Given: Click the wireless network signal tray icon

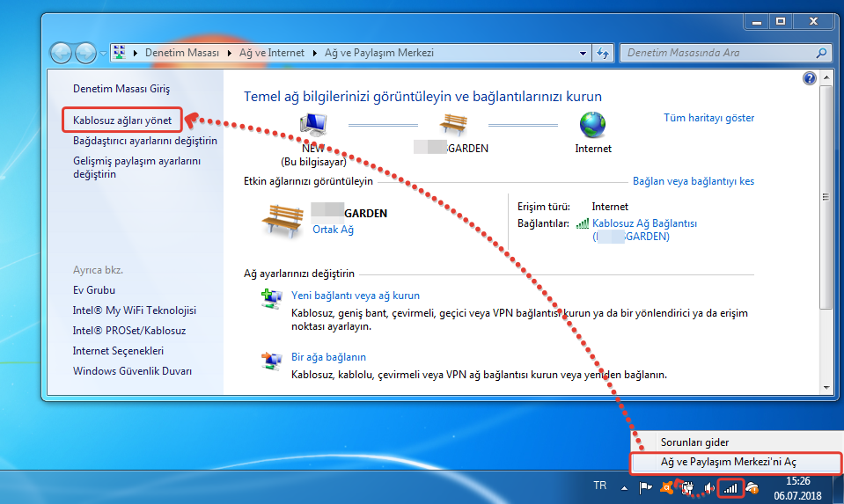Looking at the screenshot, I should [730, 487].
